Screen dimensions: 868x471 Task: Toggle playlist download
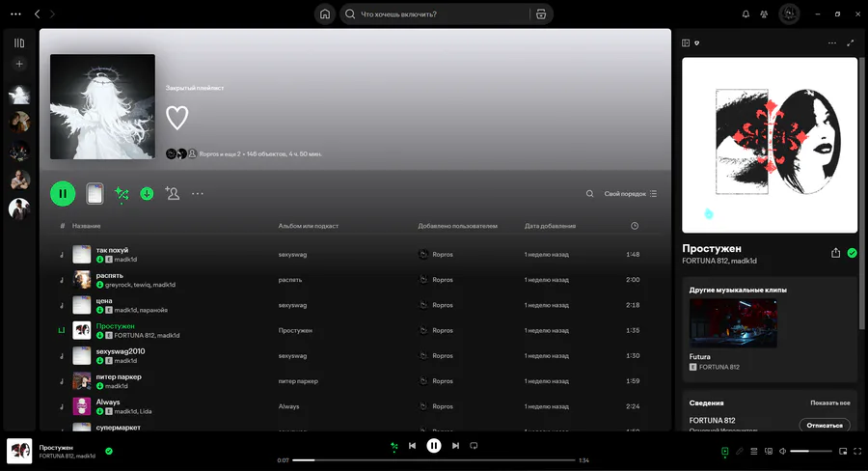point(147,193)
